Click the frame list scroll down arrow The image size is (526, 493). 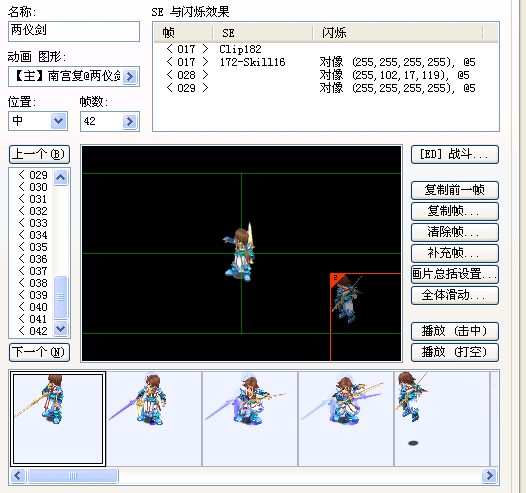tap(61, 328)
